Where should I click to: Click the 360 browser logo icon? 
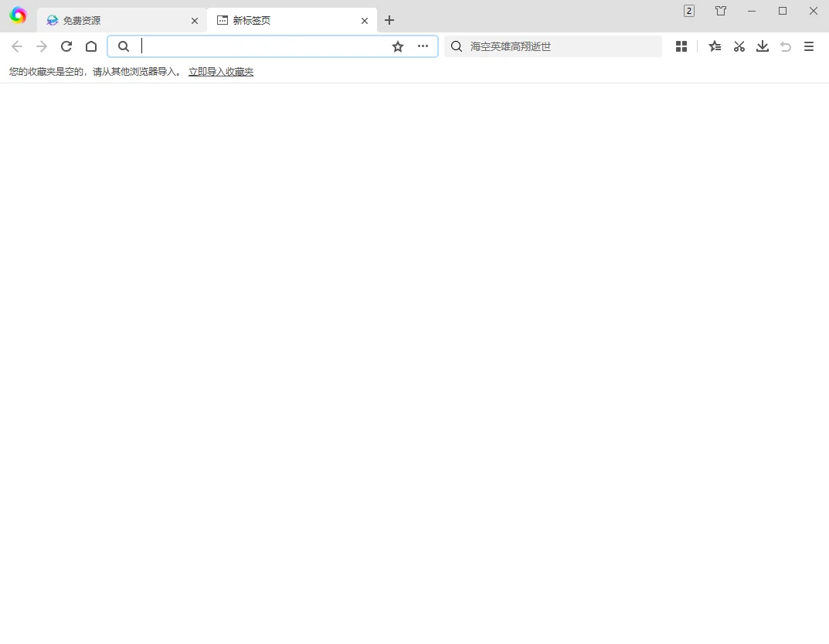pyautogui.click(x=18, y=15)
